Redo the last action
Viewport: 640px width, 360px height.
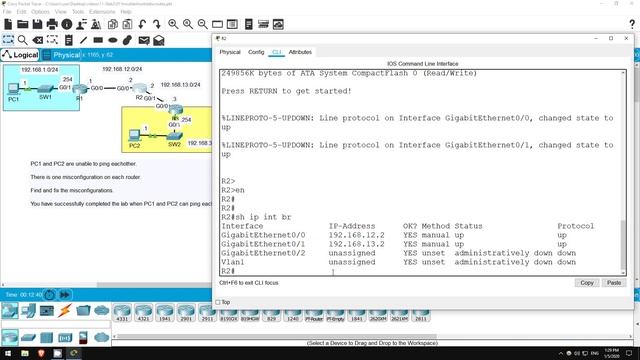157,24
